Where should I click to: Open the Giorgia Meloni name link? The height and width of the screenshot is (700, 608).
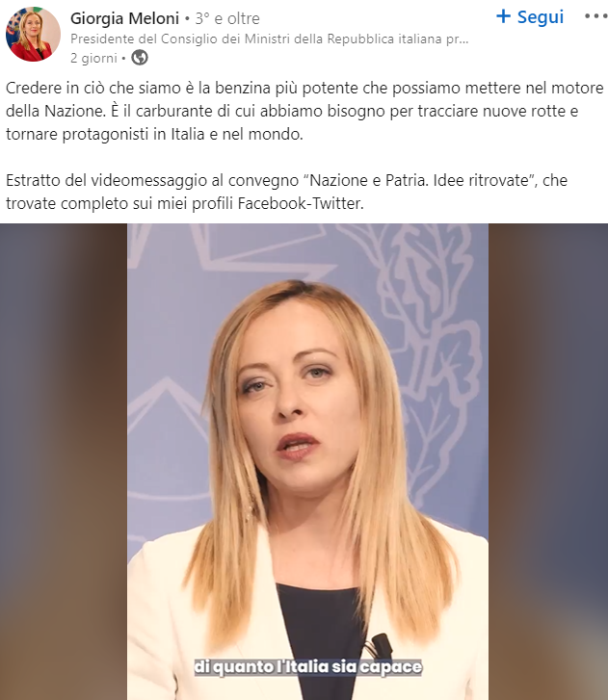pos(124,18)
